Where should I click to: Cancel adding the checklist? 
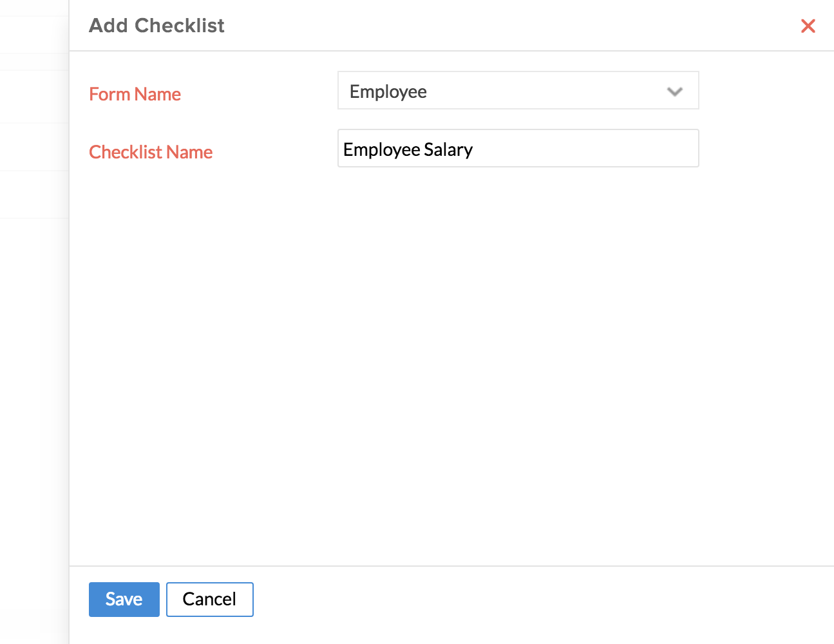(x=209, y=600)
